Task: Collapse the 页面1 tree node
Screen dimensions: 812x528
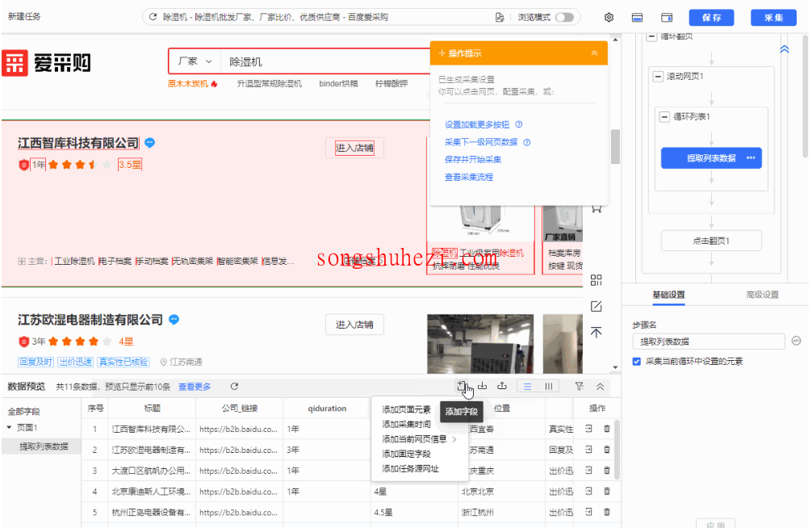Action: [10, 427]
